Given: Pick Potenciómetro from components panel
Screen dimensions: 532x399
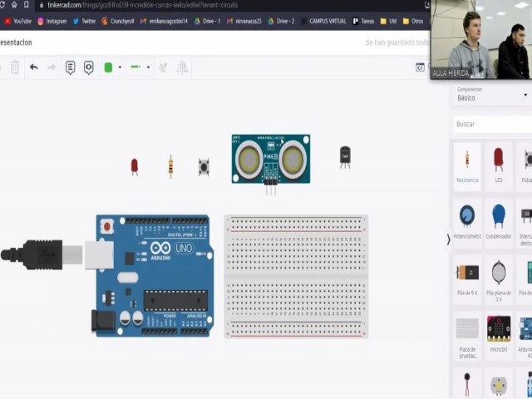Looking at the screenshot, I should 467,222.
